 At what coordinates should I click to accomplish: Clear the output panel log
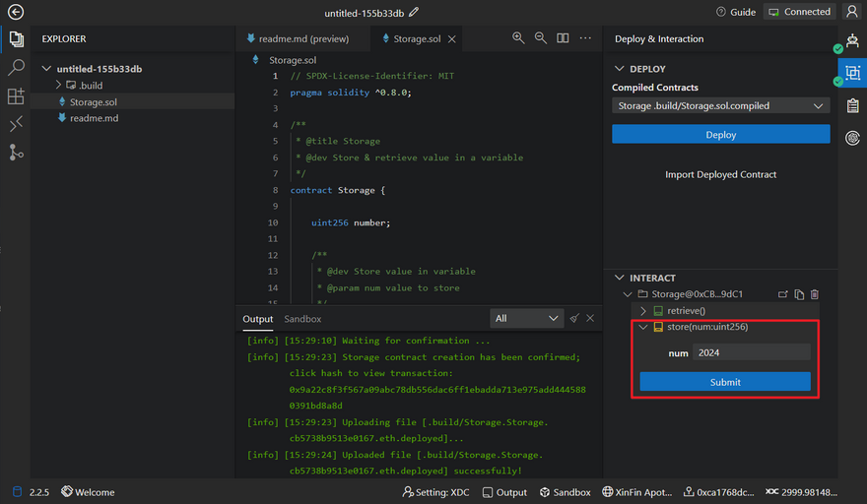(x=574, y=318)
